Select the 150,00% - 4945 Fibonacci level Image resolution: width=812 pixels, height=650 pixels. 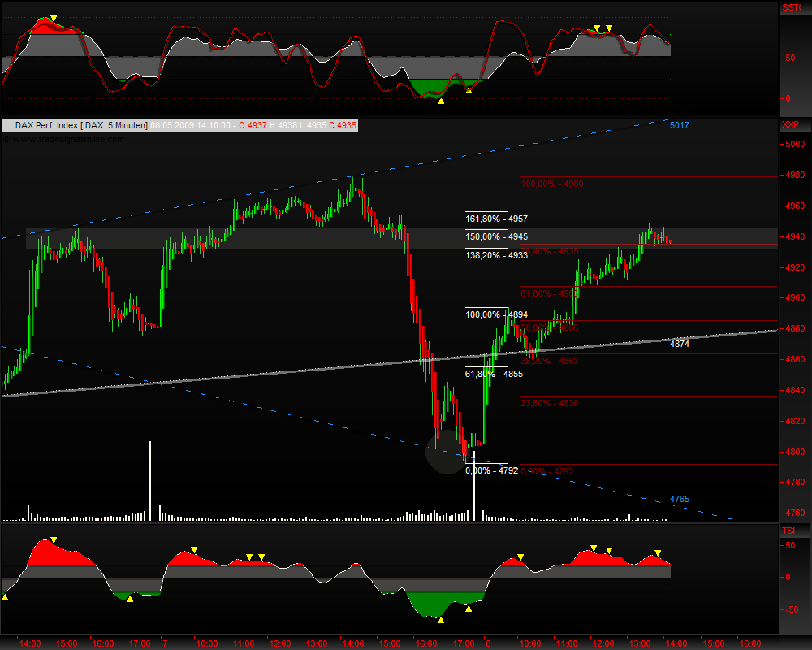click(496, 236)
